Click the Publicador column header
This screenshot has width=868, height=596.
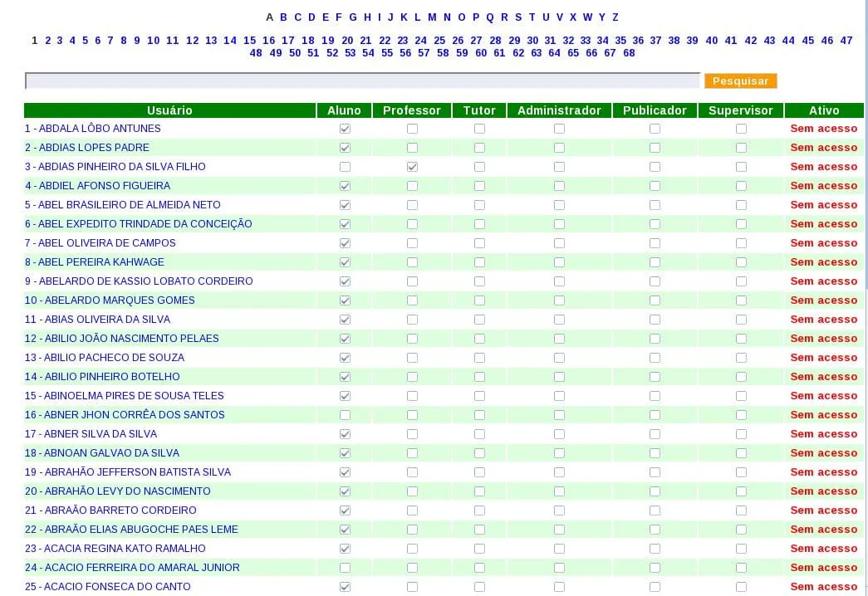[655, 110]
